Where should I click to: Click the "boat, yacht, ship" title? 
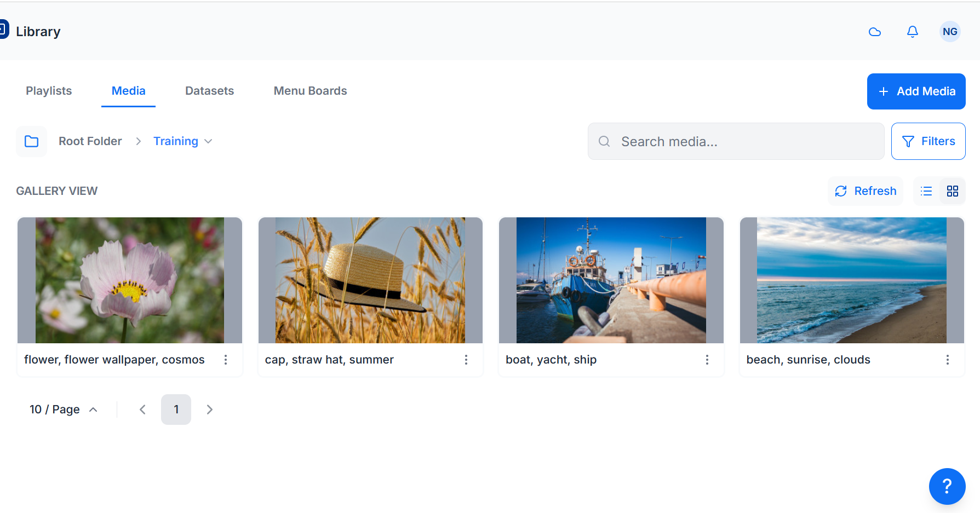(551, 360)
